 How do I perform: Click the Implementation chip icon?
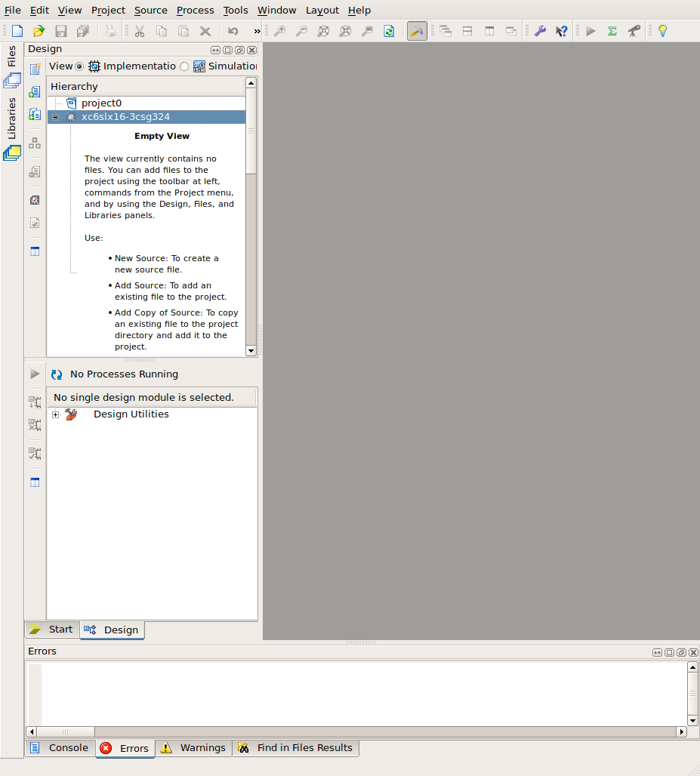[94, 66]
